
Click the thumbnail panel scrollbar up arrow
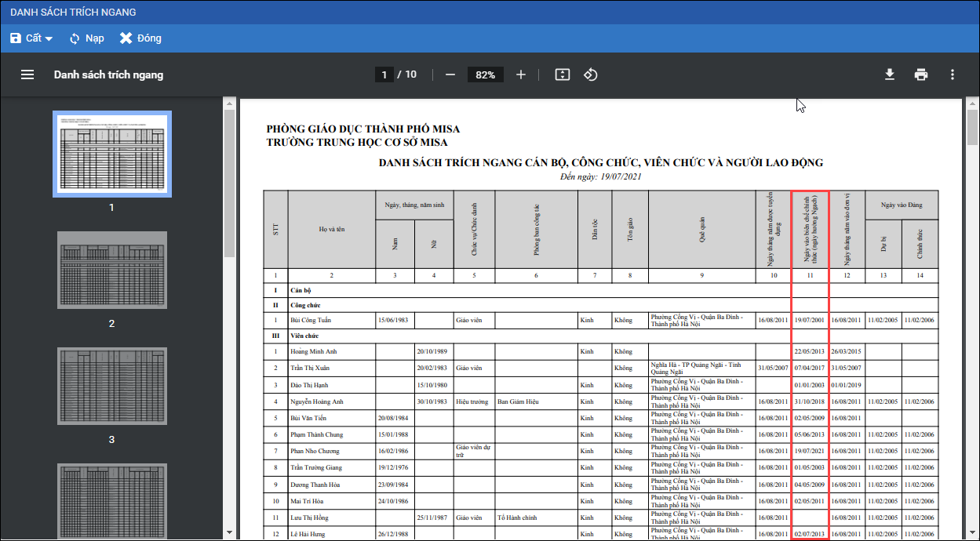tap(229, 103)
